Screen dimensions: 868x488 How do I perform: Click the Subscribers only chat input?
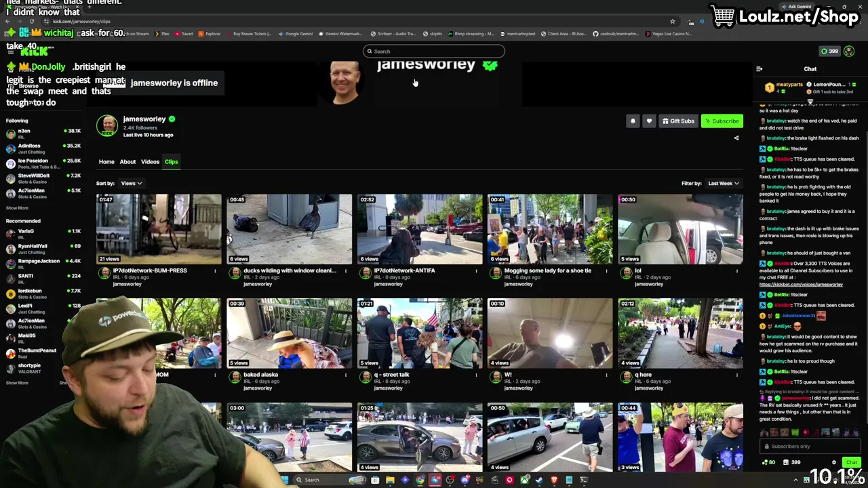click(x=810, y=446)
